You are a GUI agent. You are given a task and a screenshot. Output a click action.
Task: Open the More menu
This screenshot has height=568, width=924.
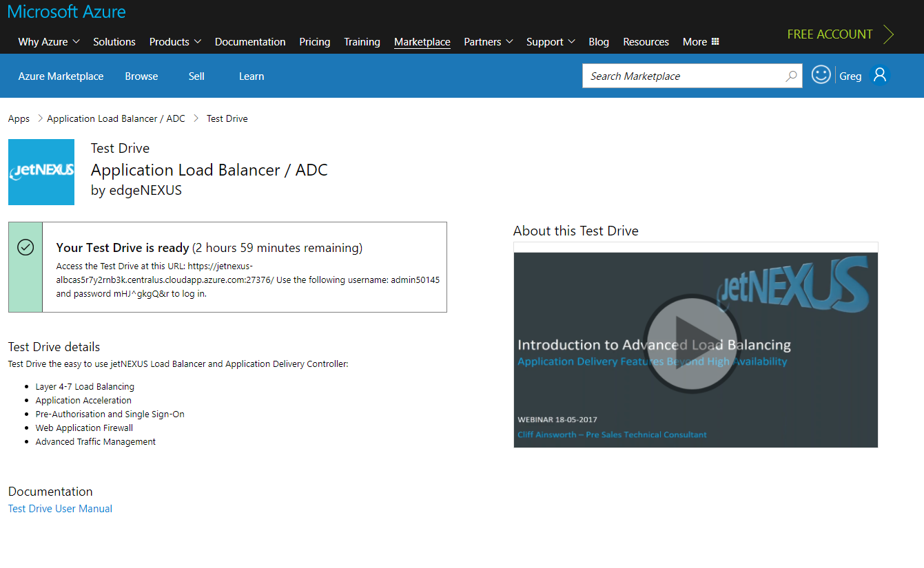pos(701,42)
